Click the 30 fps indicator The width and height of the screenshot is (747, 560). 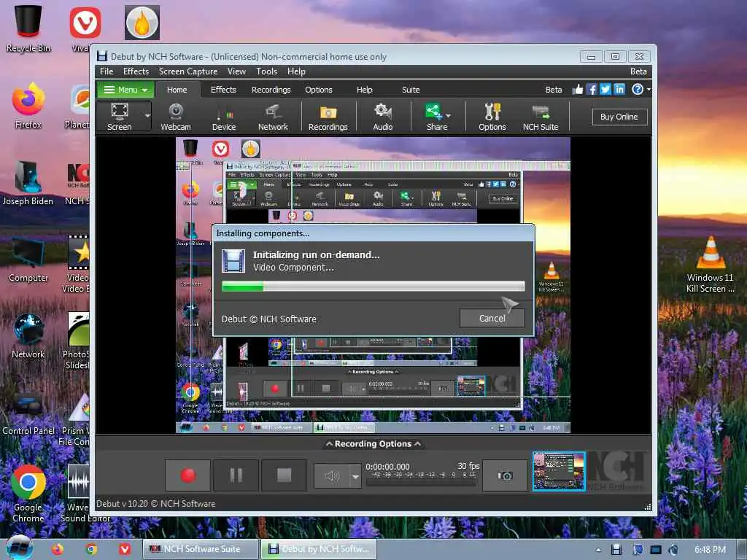click(x=468, y=466)
